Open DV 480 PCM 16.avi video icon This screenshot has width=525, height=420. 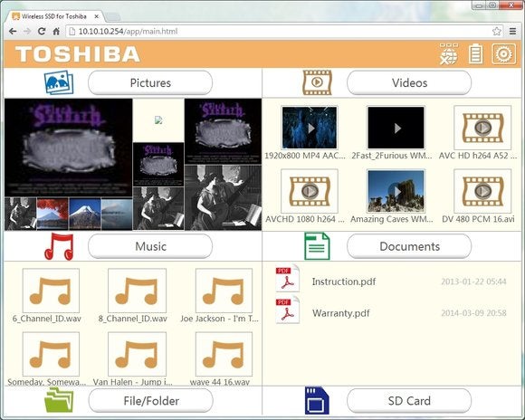pos(482,191)
